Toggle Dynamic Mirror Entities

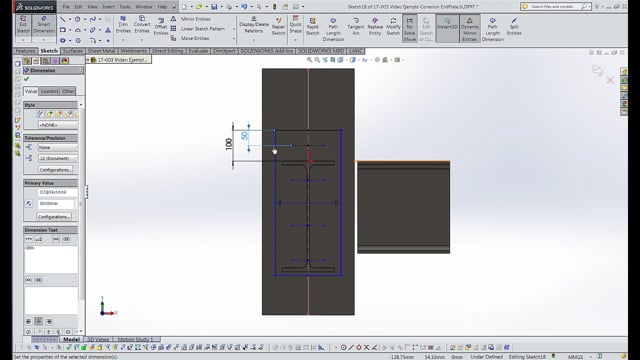[x=469, y=29]
